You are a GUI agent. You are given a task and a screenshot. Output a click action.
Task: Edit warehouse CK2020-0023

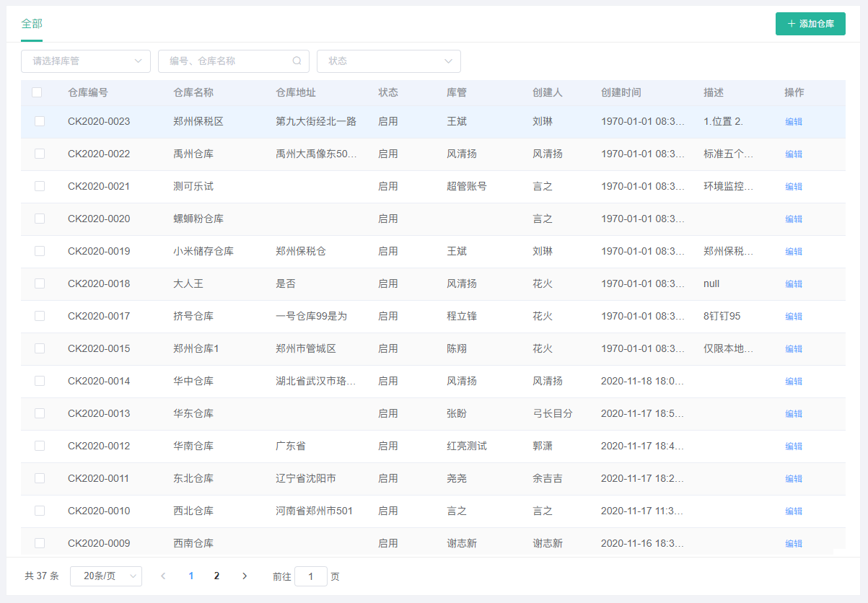click(794, 122)
